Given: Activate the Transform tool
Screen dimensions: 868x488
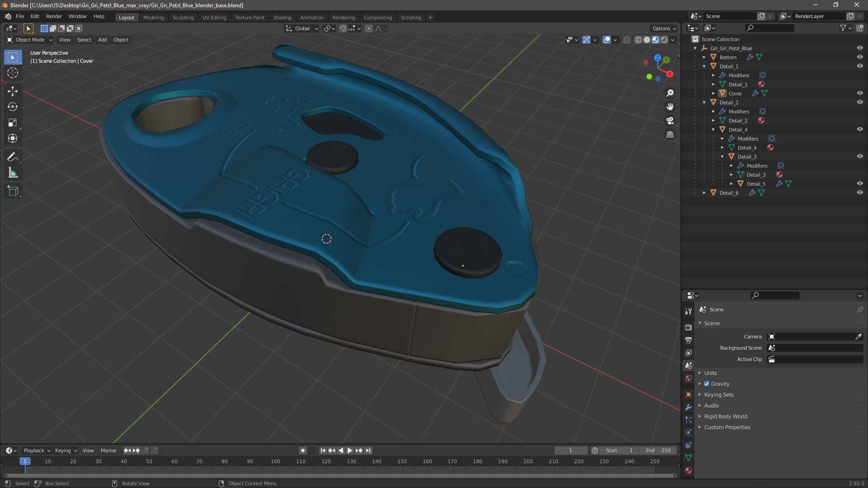Looking at the screenshot, I should tap(13, 139).
